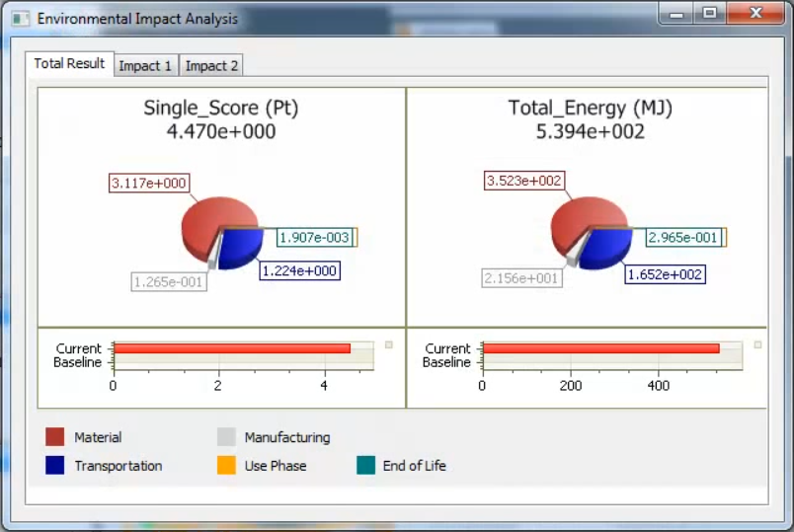
Task: Click the Use Phase orange legend swatch
Action: click(226, 466)
